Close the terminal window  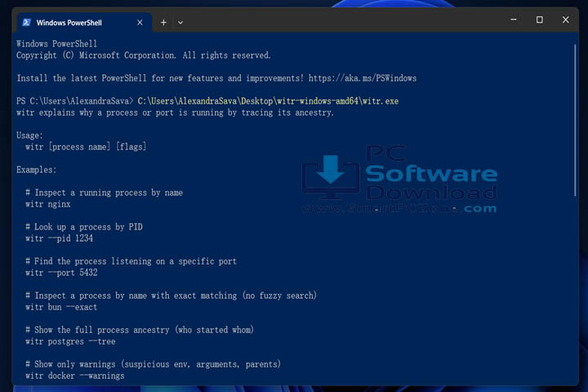pyautogui.click(x=565, y=20)
